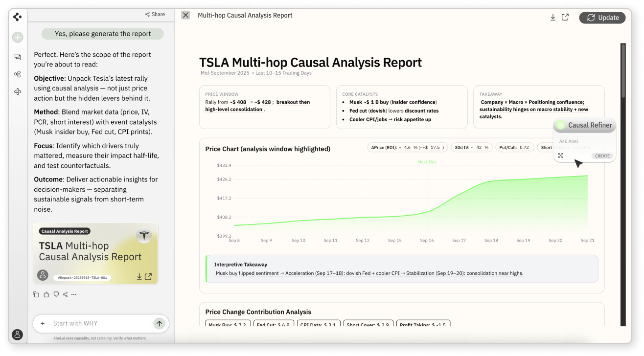The height and width of the screenshot is (356, 644).
Task: Give the response a thumbs down
Action: [56, 294]
